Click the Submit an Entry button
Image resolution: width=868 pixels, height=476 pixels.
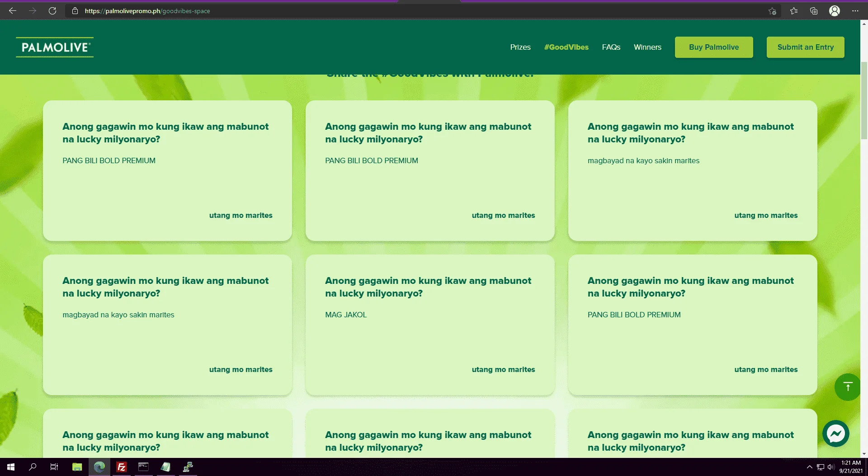(806, 47)
